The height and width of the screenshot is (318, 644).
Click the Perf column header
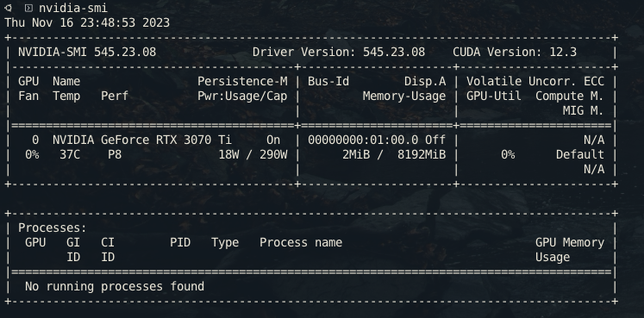[115, 97]
